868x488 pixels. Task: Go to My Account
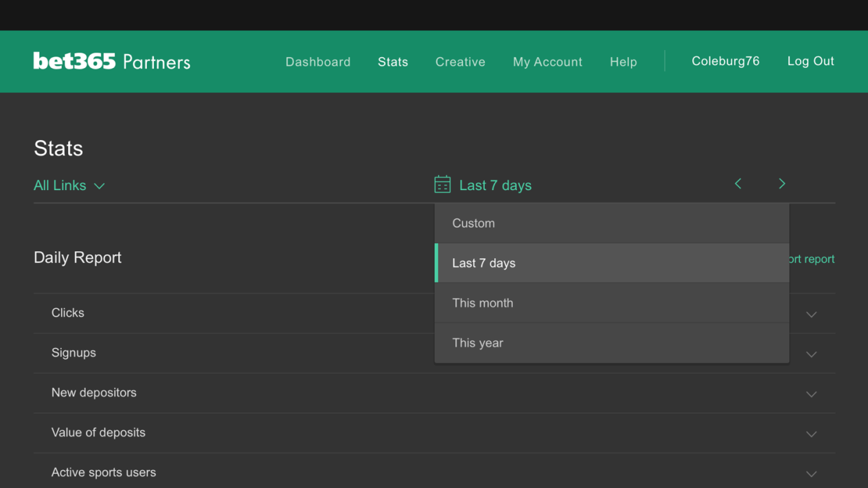pyautogui.click(x=547, y=62)
